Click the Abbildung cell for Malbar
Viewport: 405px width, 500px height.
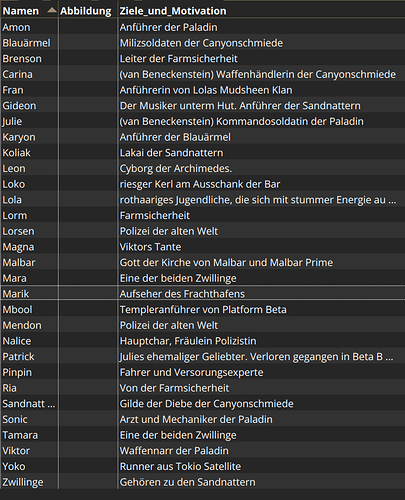(88, 262)
